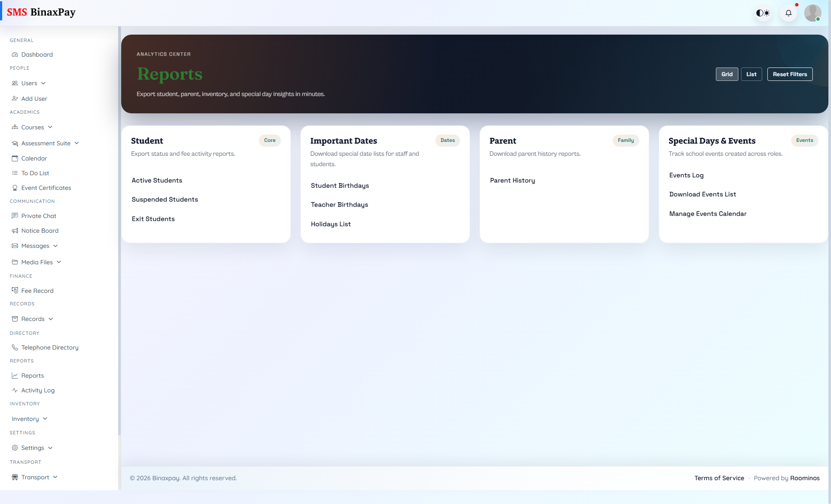Click the Reset Filters button

coord(790,74)
